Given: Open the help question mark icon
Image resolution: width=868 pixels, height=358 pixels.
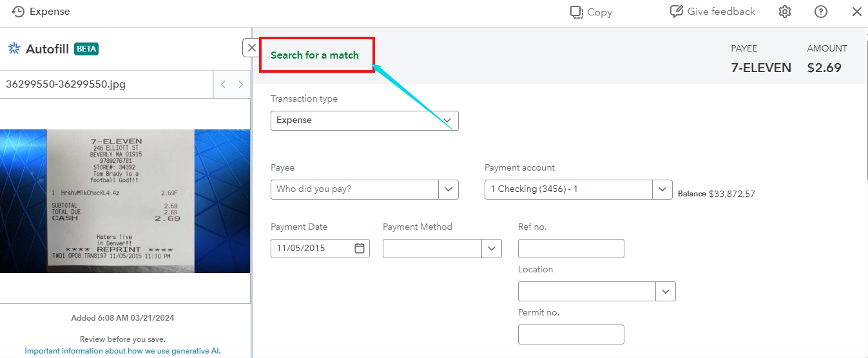Looking at the screenshot, I should tap(821, 12).
